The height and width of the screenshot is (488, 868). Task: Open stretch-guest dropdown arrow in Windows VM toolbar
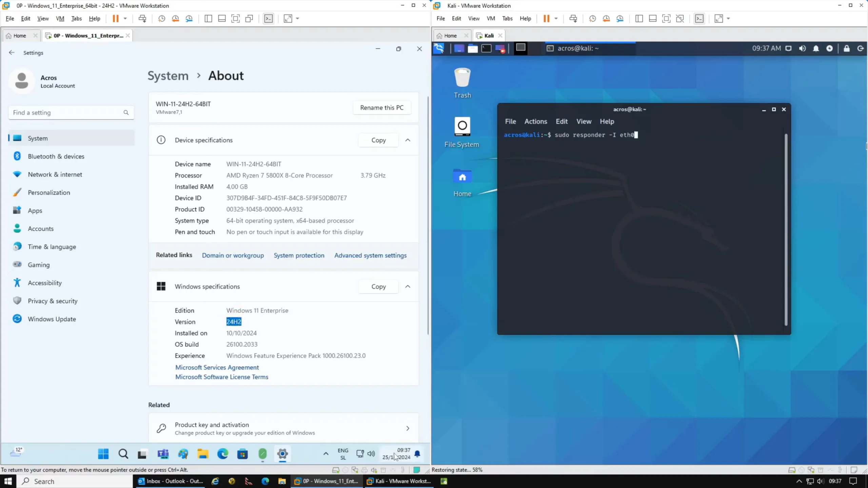tap(297, 19)
